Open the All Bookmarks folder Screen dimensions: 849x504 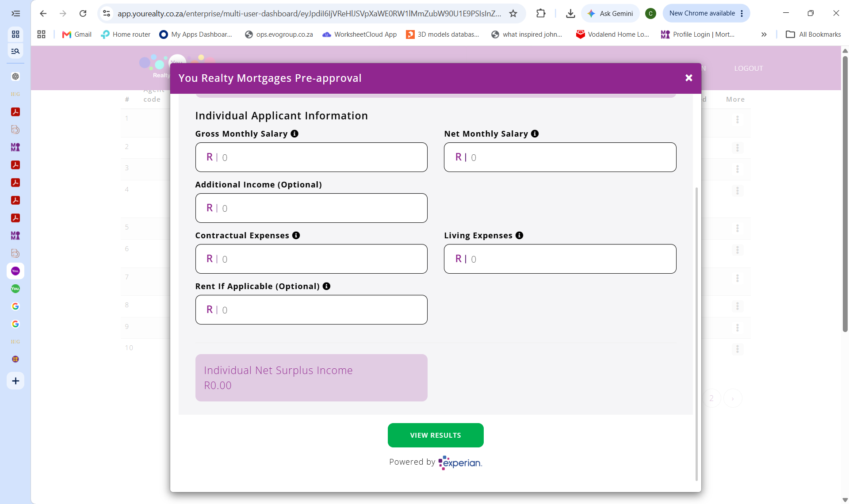pos(813,34)
